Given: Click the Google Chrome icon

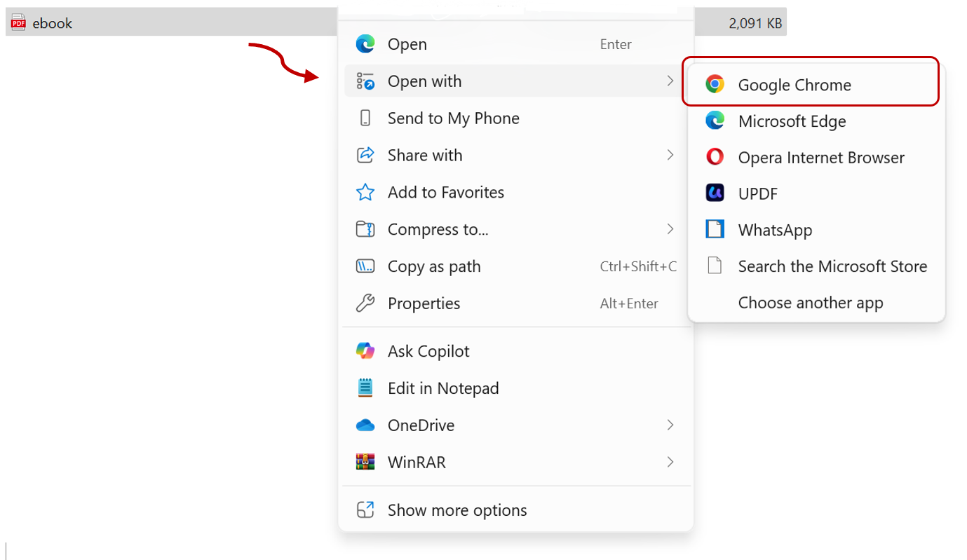Looking at the screenshot, I should click(x=715, y=84).
